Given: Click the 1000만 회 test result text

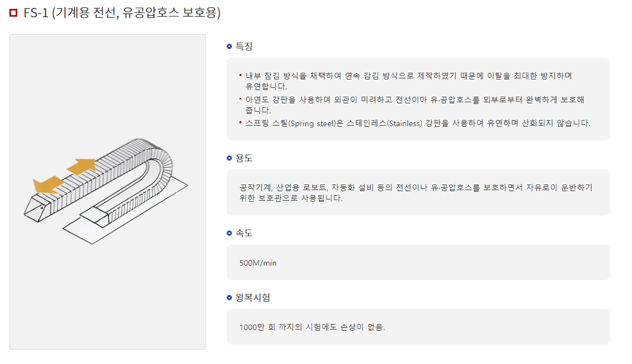Looking at the screenshot, I should pyautogui.click(x=312, y=327).
